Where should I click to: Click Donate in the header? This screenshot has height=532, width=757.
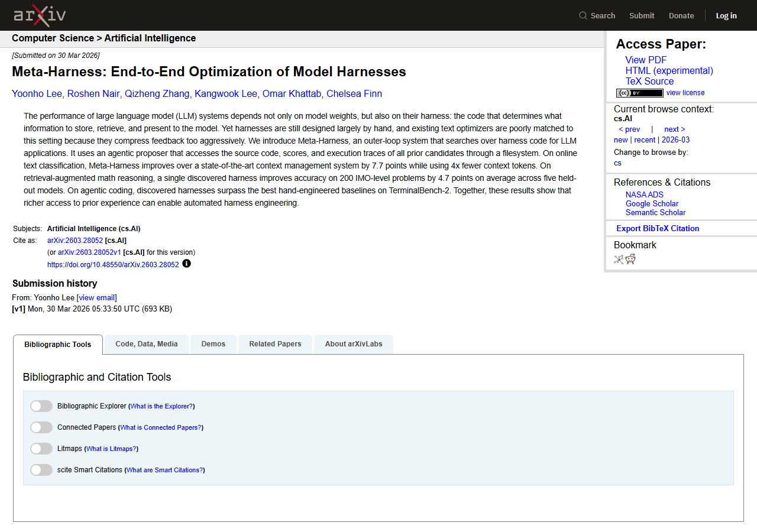tap(681, 15)
